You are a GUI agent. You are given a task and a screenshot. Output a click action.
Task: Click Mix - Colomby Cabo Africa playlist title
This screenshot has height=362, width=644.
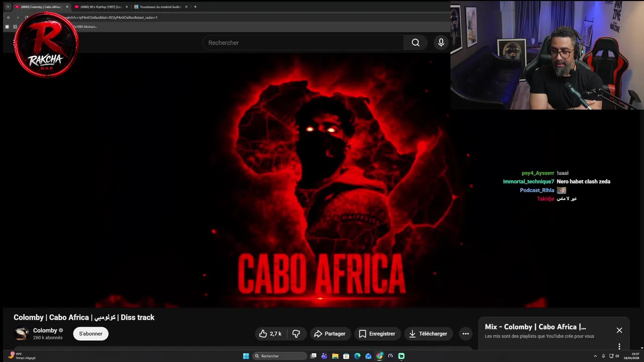point(535,327)
